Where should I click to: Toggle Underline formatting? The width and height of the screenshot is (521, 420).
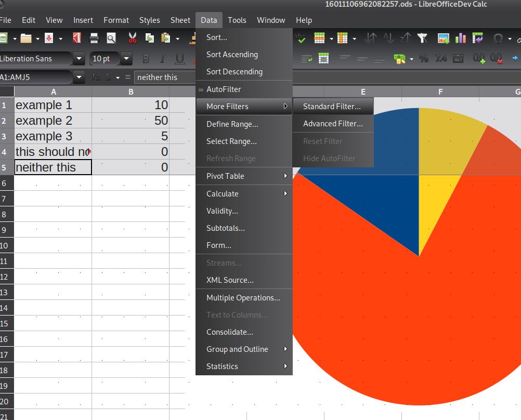click(x=179, y=58)
